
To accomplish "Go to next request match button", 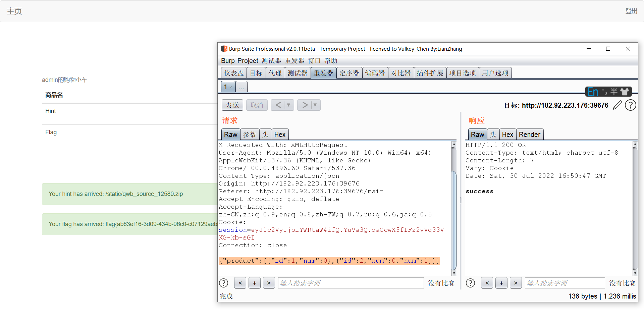I will pyautogui.click(x=269, y=283).
